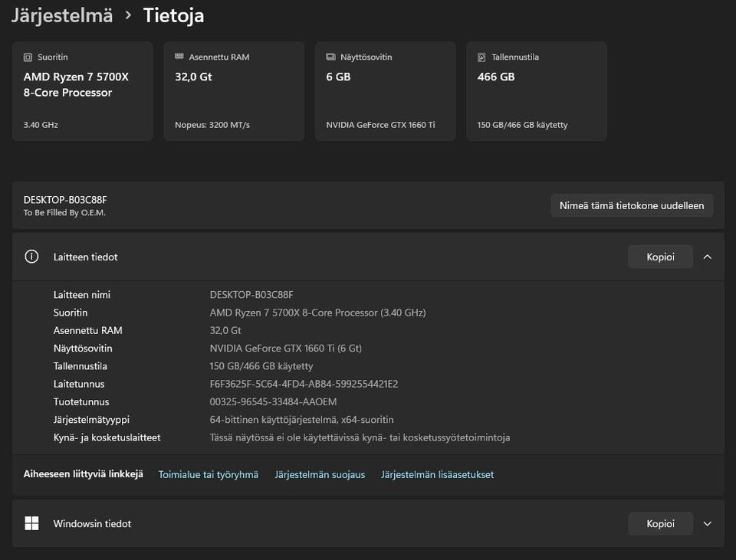Select the Kynä- ja kosketuslaitteet value text
The image size is (736, 560).
pyautogui.click(x=360, y=437)
